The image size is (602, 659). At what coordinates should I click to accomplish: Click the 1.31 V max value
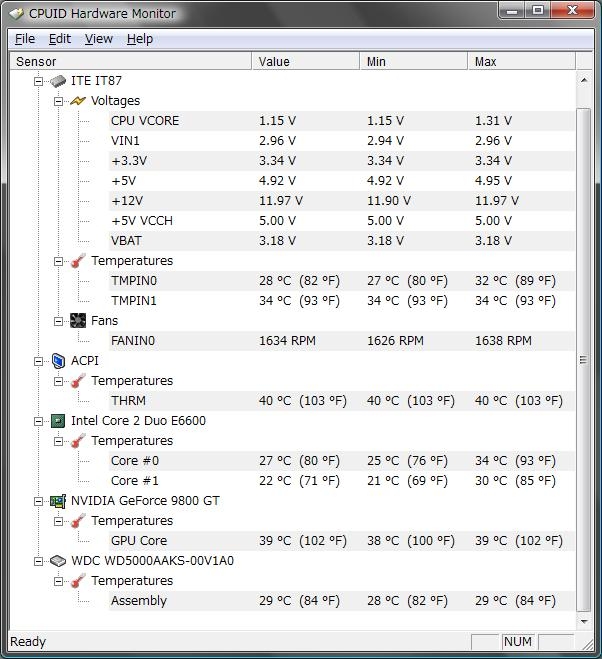pos(494,121)
